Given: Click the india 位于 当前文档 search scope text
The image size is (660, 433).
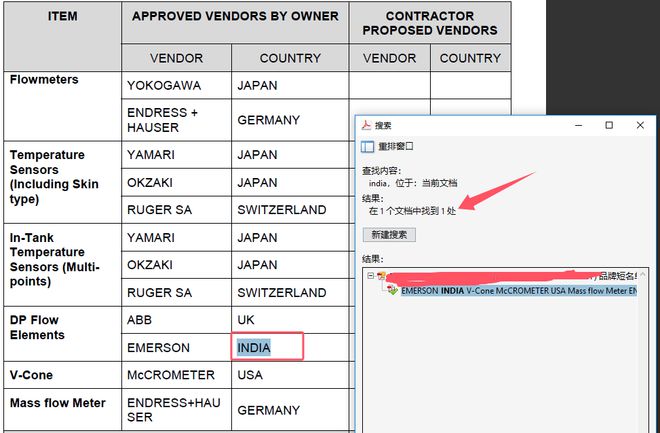Looking at the screenshot, I should pyautogui.click(x=412, y=183).
